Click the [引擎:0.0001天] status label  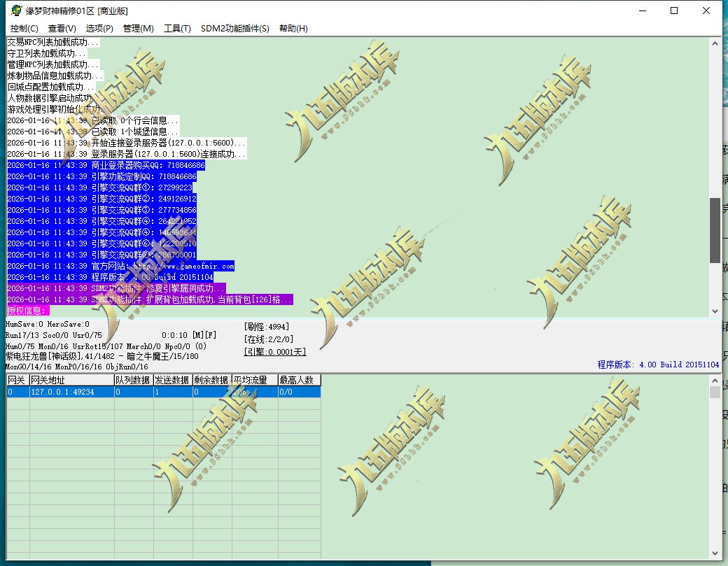[x=275, y=352]
